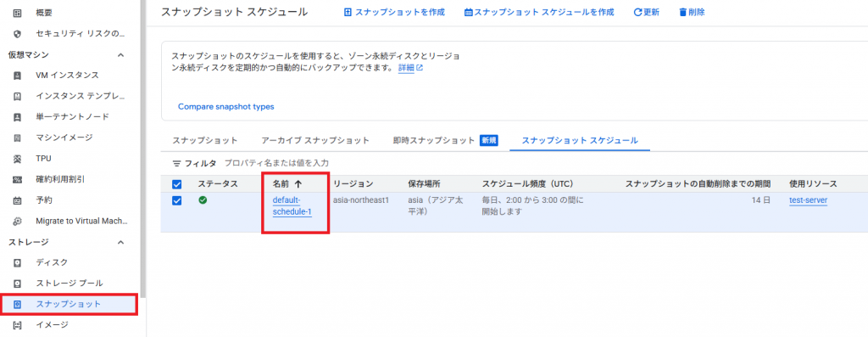Click the インスタンス テンプレート icon

[17, 96]
